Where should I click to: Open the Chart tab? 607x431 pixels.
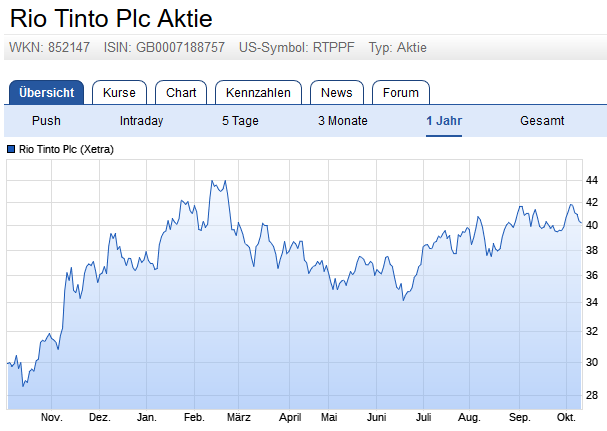click(x=181, y=93)
